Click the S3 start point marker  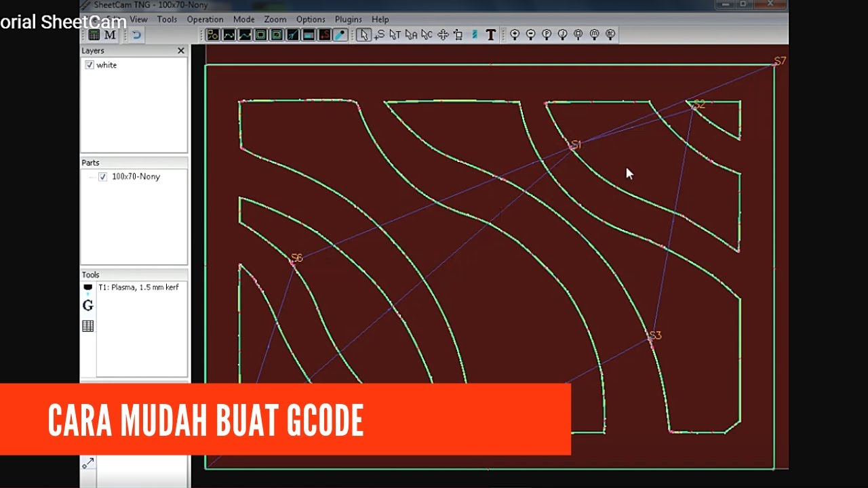[654, 335]
